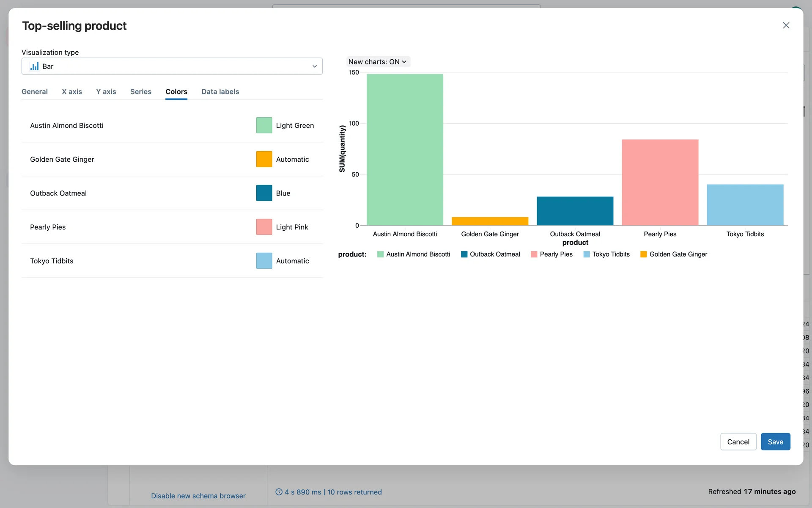Toggle Austin Almond Biscotti legend marker
812x508 pixels.
click(x=380, y=254)
